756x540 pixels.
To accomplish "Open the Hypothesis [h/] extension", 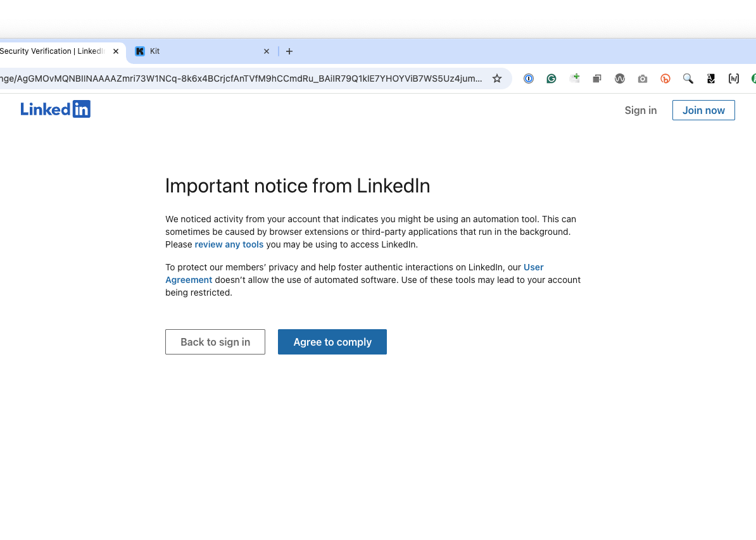I will pyautogui.click(x=733, y=78).
